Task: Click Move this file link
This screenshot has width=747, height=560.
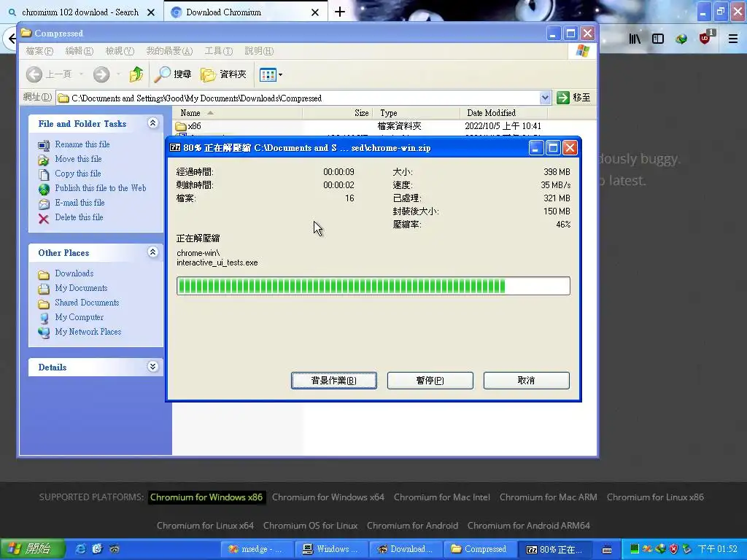Action: point(78,159)
